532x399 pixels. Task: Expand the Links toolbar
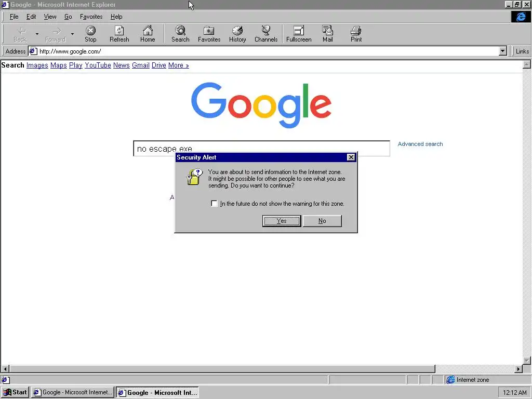(522, 51)
